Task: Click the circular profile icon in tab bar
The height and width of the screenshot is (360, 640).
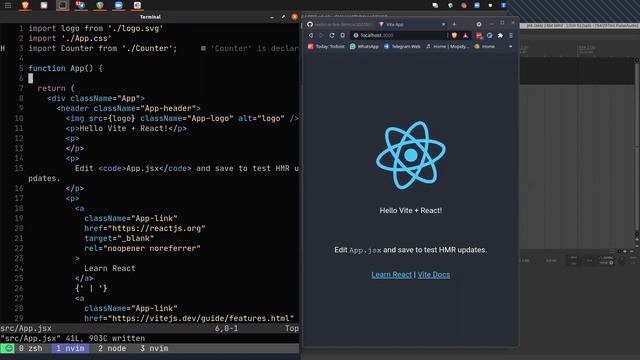Action: pos(479,24)
